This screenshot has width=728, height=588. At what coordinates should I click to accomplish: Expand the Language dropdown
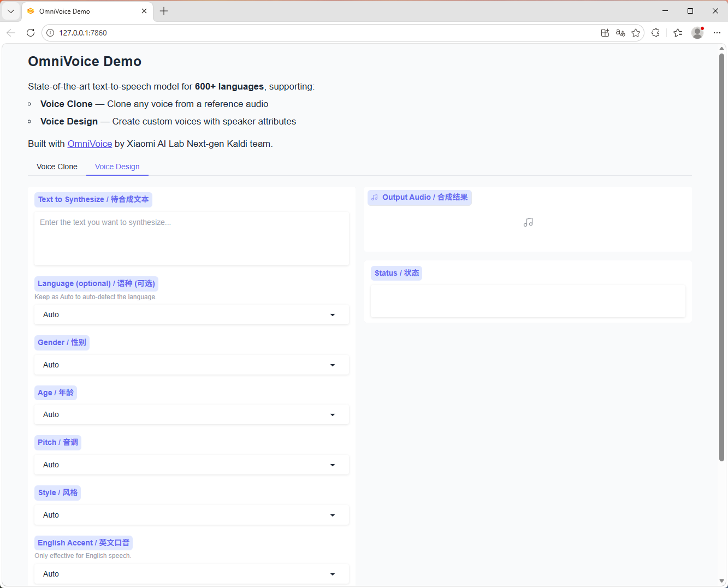coord(191,315)
